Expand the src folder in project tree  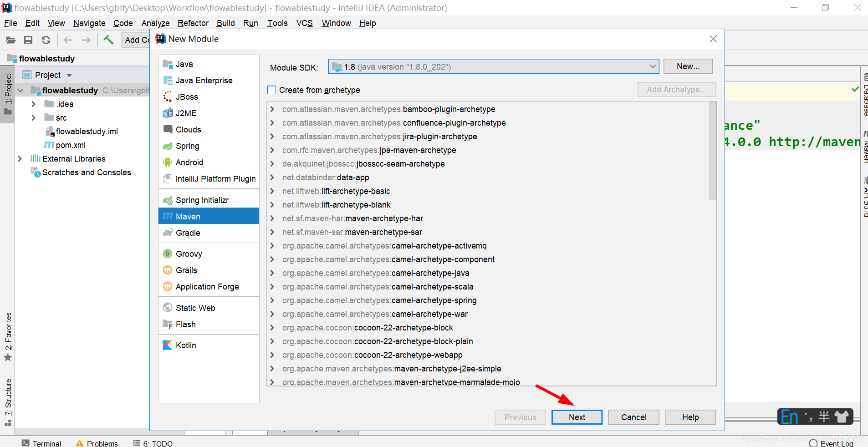point(33,118)
